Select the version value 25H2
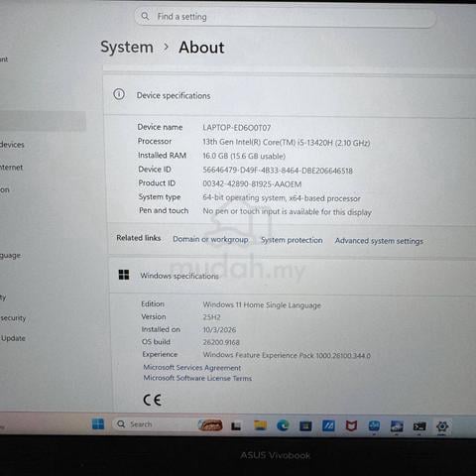 (211, 317)
